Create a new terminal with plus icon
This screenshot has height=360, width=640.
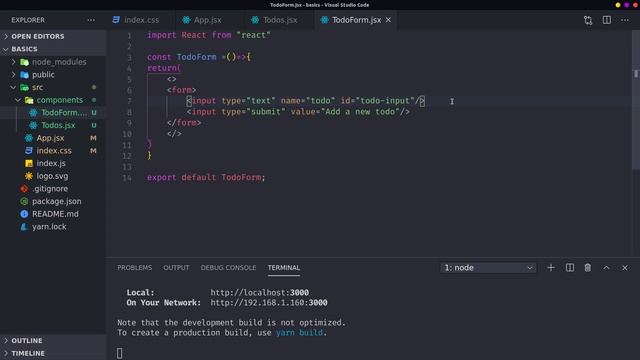[x=551, y=268]
